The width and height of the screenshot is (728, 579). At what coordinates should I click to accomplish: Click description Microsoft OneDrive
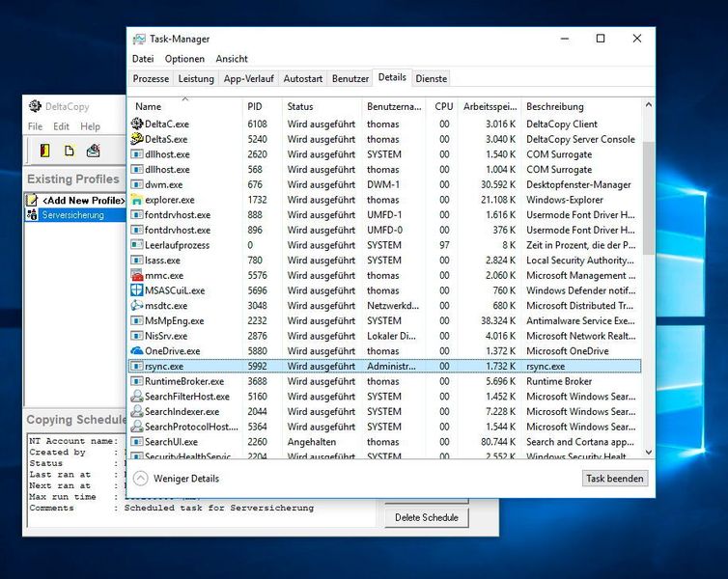(568, 351)
